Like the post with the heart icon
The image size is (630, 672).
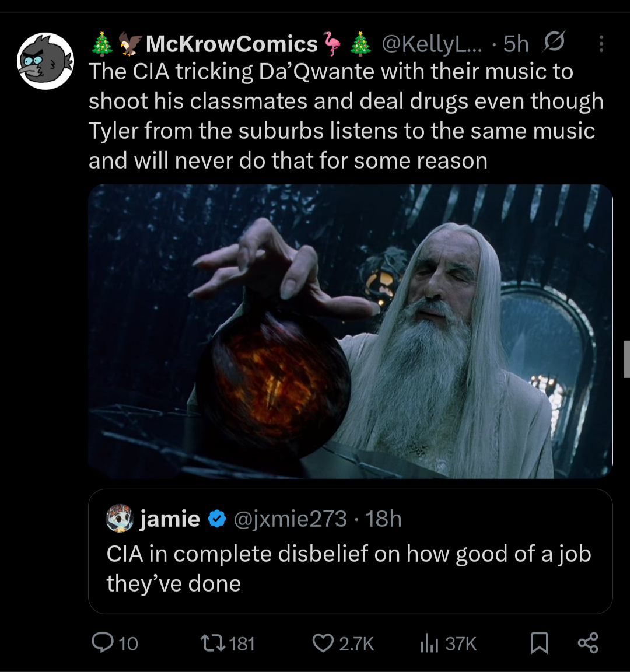(x=323, y=643)
